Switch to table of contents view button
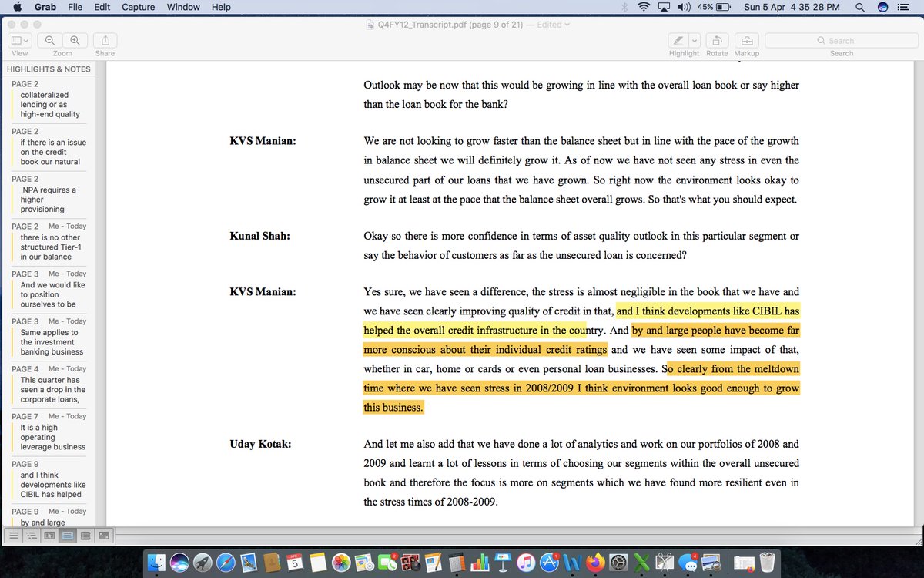Viewport: 924px width, 578px height. coord(32,534)
